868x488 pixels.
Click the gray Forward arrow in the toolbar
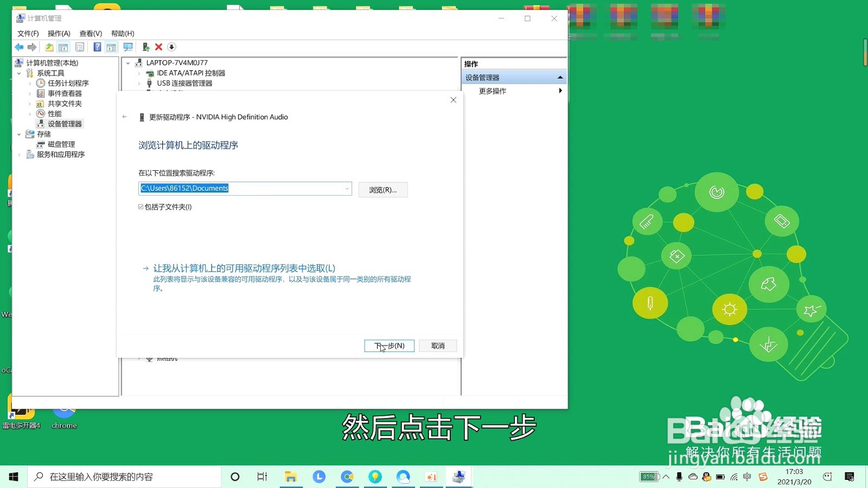coord(32,47)
